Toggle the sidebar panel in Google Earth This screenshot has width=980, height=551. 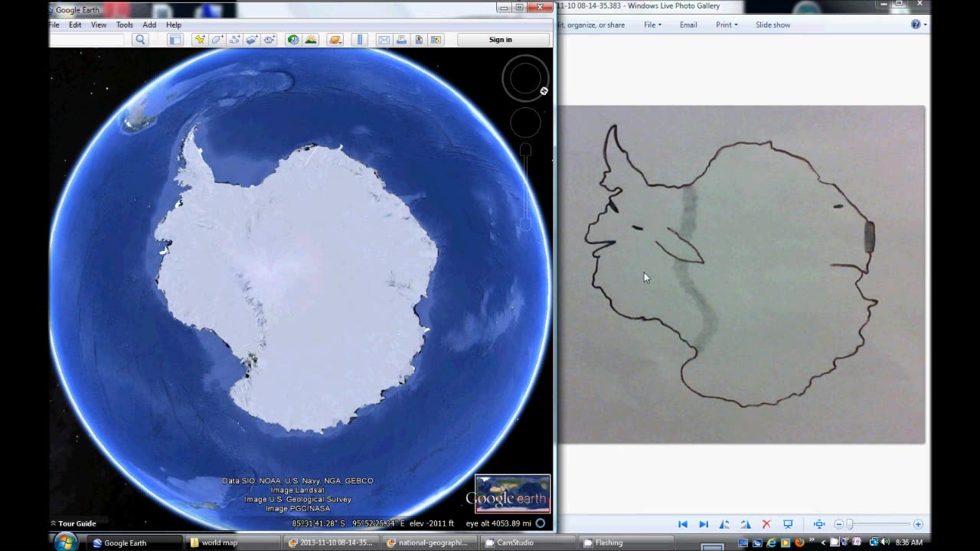pos(175,40)
